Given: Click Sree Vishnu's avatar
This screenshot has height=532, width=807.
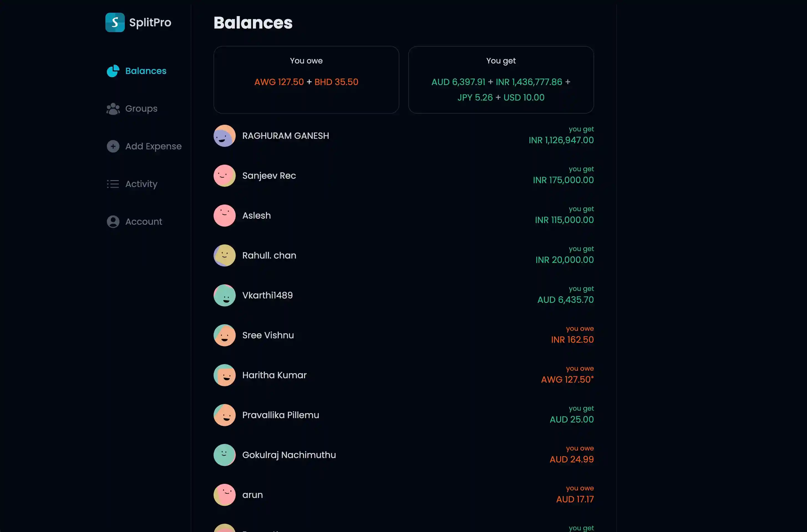Looking at the screenshot, I should point(224,335).
